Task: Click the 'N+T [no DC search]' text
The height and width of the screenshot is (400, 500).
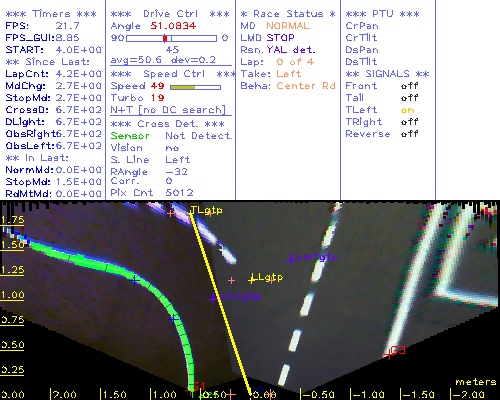Action: pyautogui.click(x=168, y=110)
